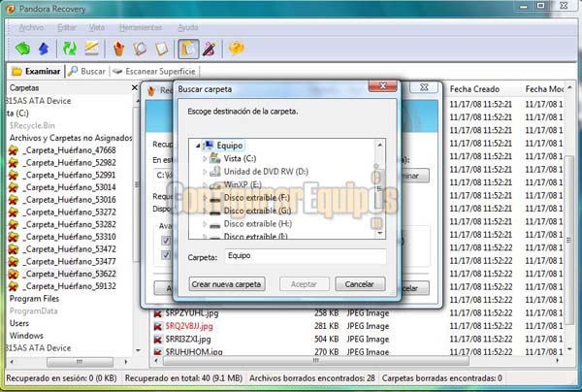Close the Buscar carpeta dialog

[x=383, y=86]
